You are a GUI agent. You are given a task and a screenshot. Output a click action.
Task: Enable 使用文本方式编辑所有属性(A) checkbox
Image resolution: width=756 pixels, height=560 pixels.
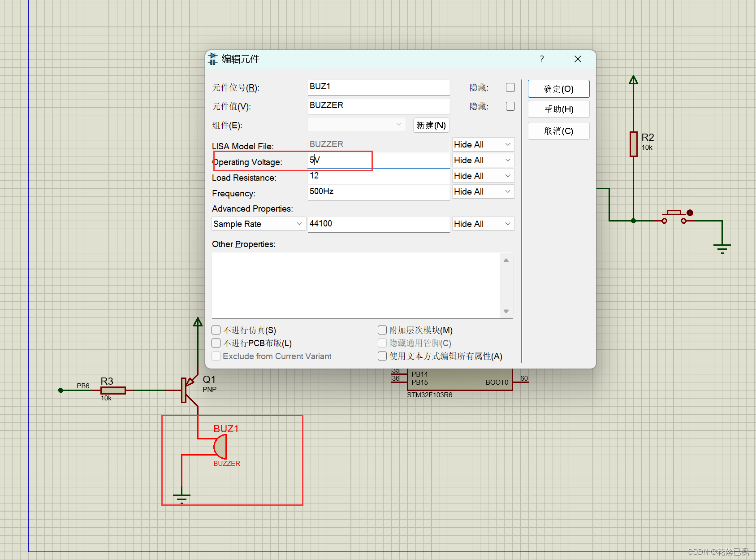(382, 356)
